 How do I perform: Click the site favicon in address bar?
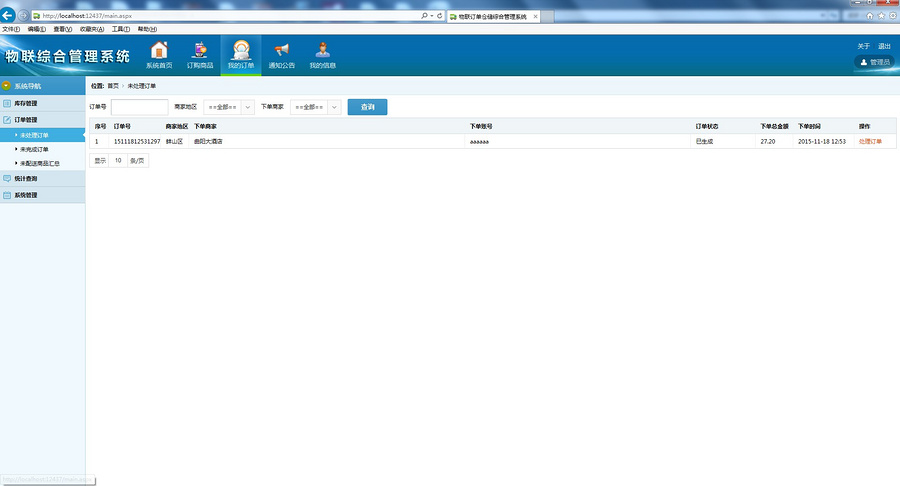pyautogui.click(x=36, y=16)
